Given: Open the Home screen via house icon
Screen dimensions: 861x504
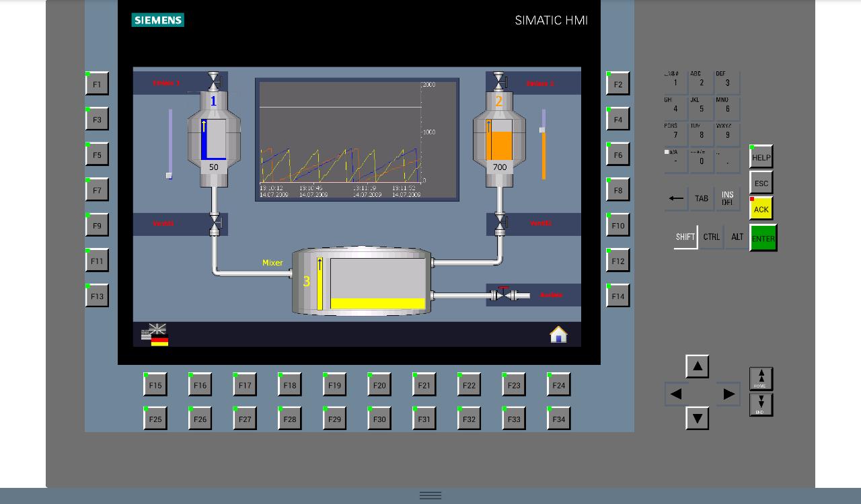Looking at the screenshot, I should pos(559,333).
